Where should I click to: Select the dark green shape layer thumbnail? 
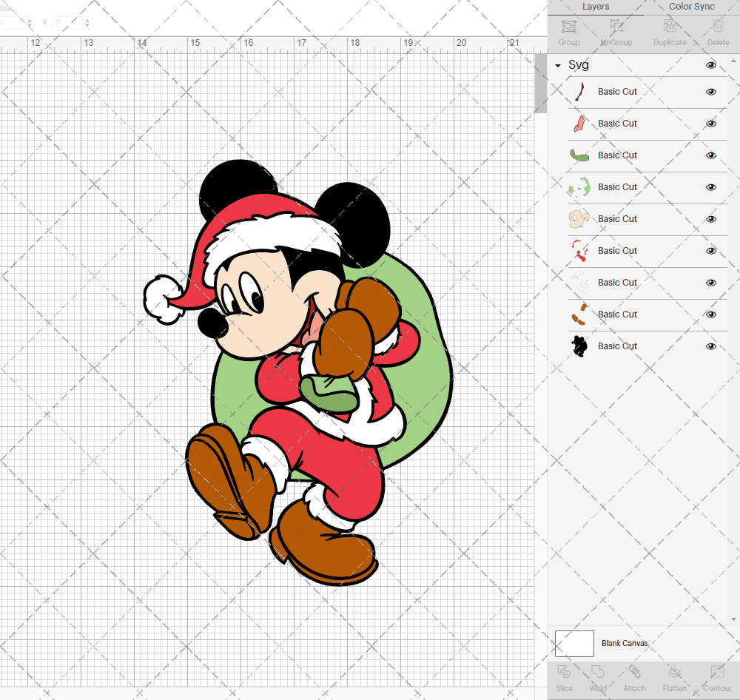click(579, 155)
